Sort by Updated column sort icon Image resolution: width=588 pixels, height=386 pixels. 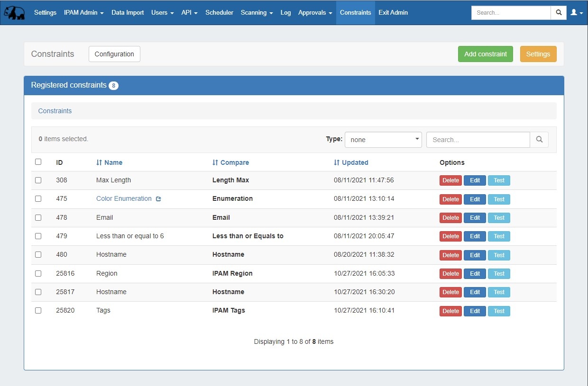[x=337, y=162]
